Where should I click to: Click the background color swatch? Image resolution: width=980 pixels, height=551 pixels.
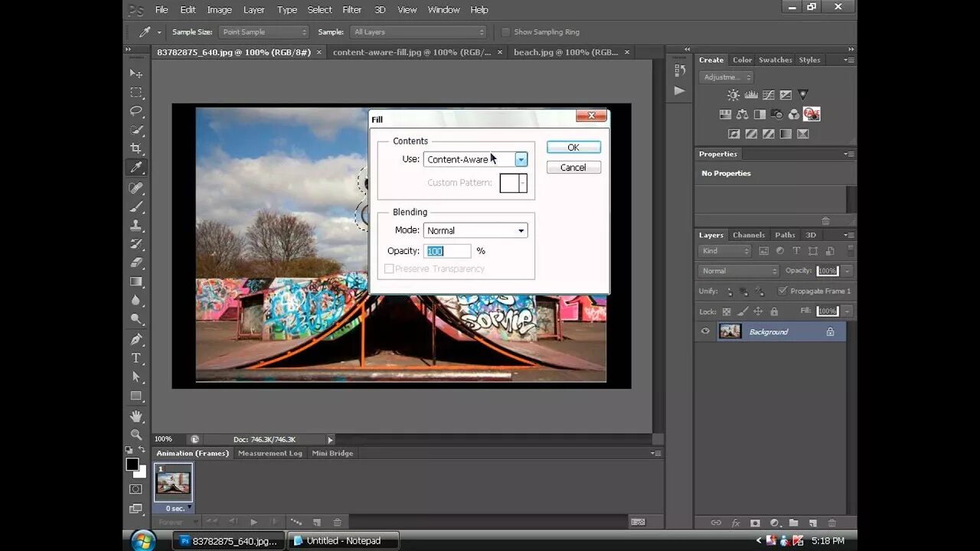(x=139, y=471)
